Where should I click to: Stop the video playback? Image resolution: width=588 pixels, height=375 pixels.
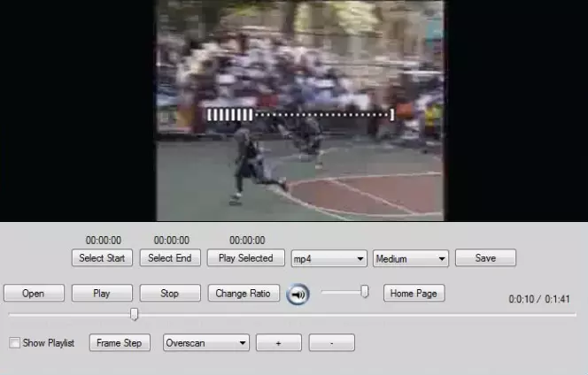[170, 293]
